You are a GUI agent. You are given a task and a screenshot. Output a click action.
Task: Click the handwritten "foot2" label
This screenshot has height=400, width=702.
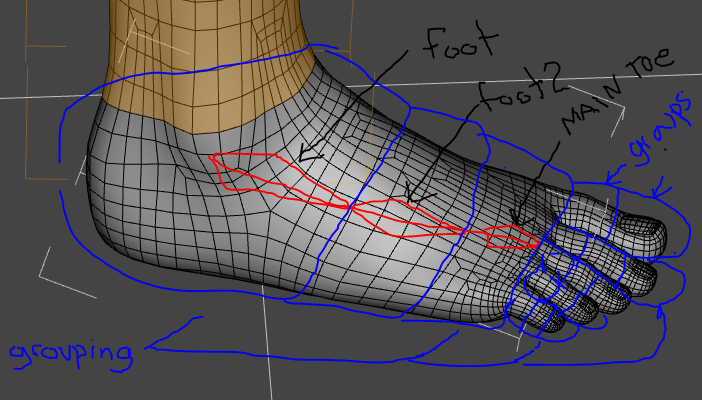[526, 97]
